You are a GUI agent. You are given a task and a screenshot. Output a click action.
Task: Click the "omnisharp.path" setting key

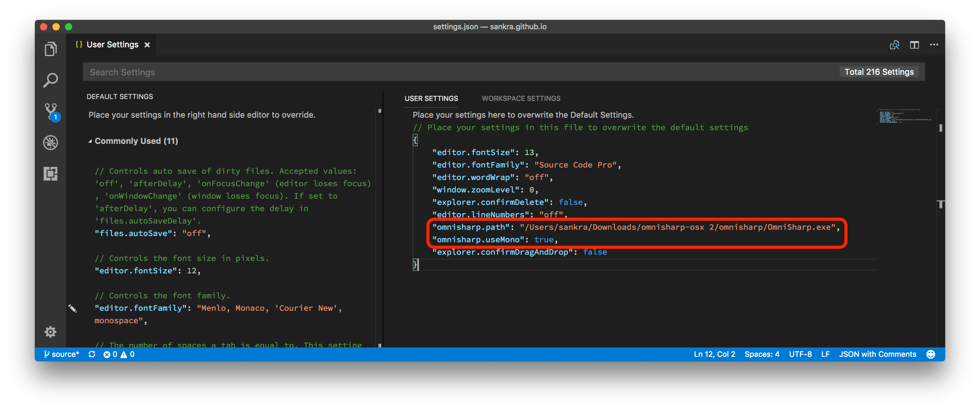471,227
